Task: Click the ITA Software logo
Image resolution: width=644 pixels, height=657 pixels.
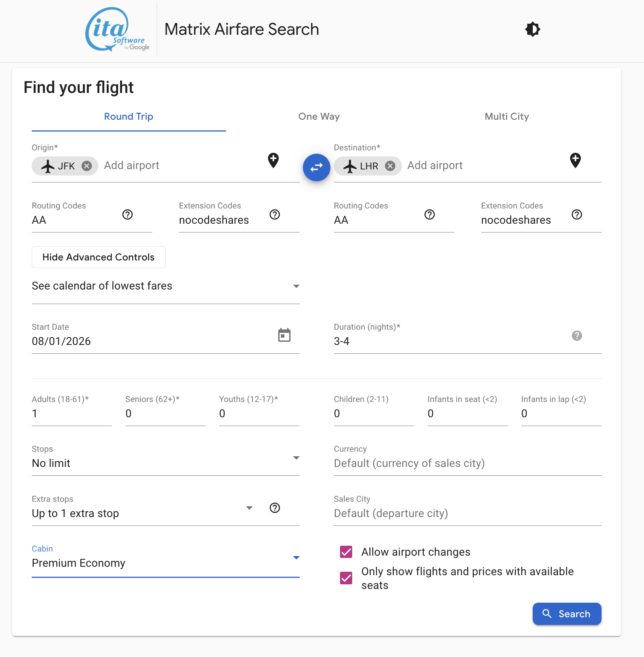Action: tap(117, 29)
